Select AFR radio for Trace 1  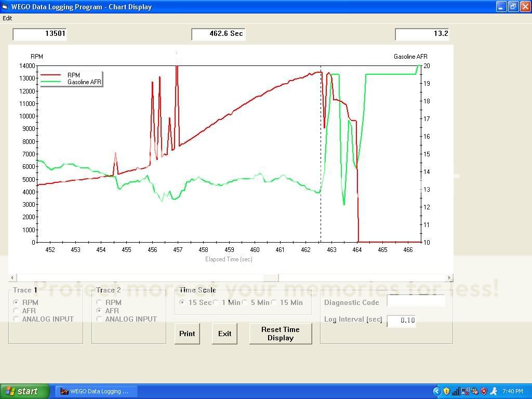(16, 311)
